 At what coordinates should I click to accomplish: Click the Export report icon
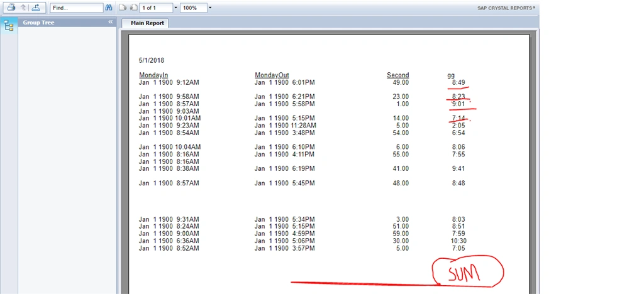[x=36, y=8]
